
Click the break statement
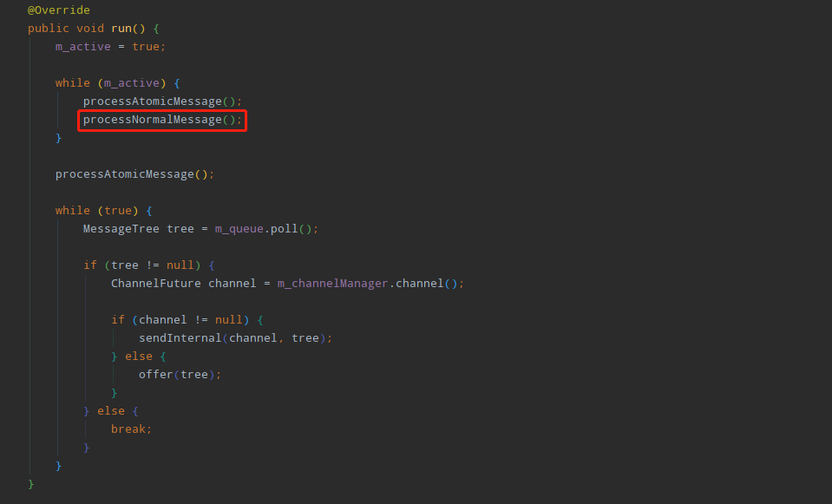click(x=128, y=429)
